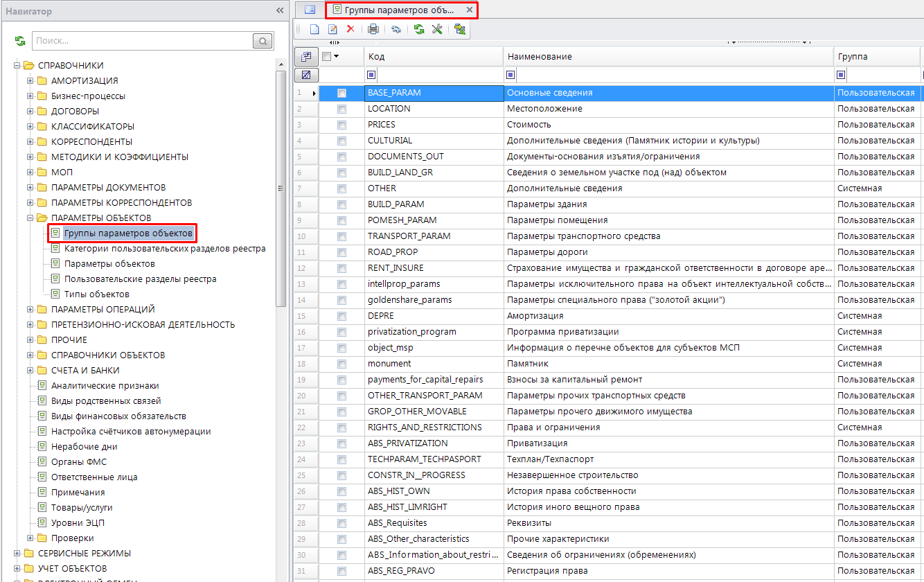The width and height of the screenshot is (924, 582).
Task: Click icon of Уровни ЭЦП item
Action: click(x=42, y=523)
